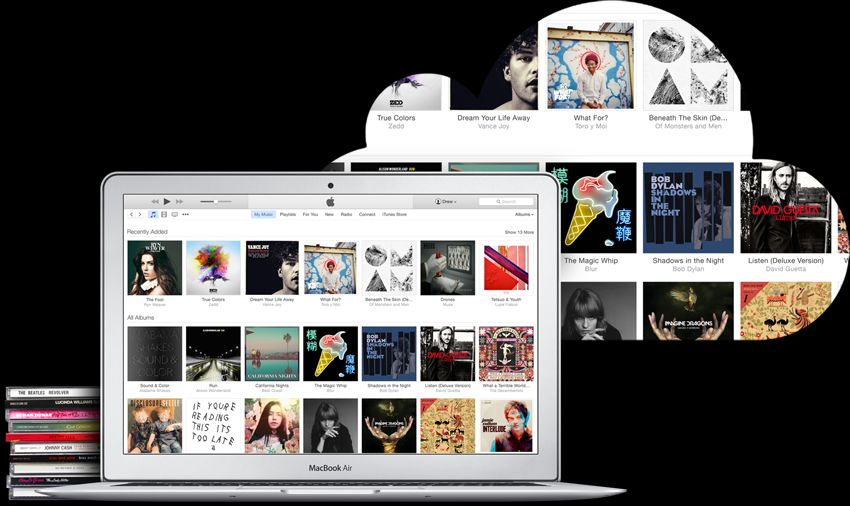Viewport: 850px width, 506px height.
Task: Select the Music library note icon
Action: click(x=153, y=215)
